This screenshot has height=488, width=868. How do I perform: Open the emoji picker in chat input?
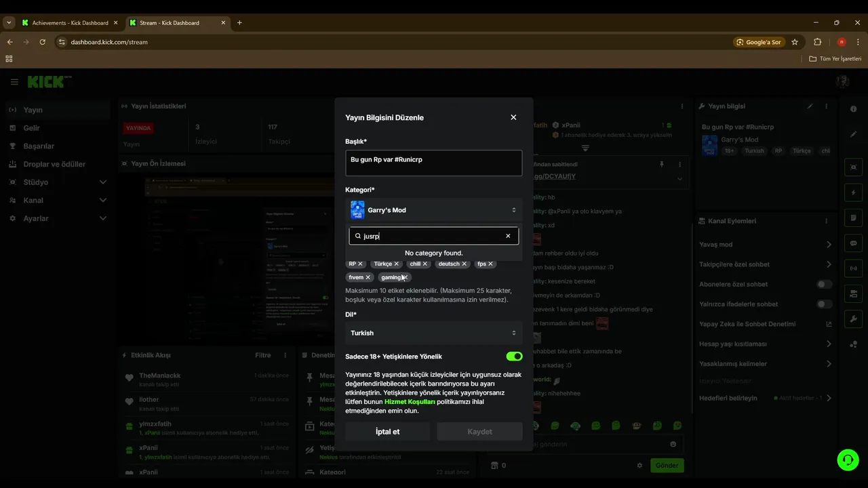673,445
